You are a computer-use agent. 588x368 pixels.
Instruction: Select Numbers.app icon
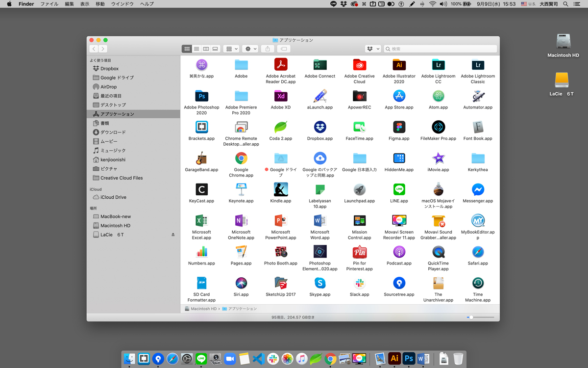pos(201,252)
